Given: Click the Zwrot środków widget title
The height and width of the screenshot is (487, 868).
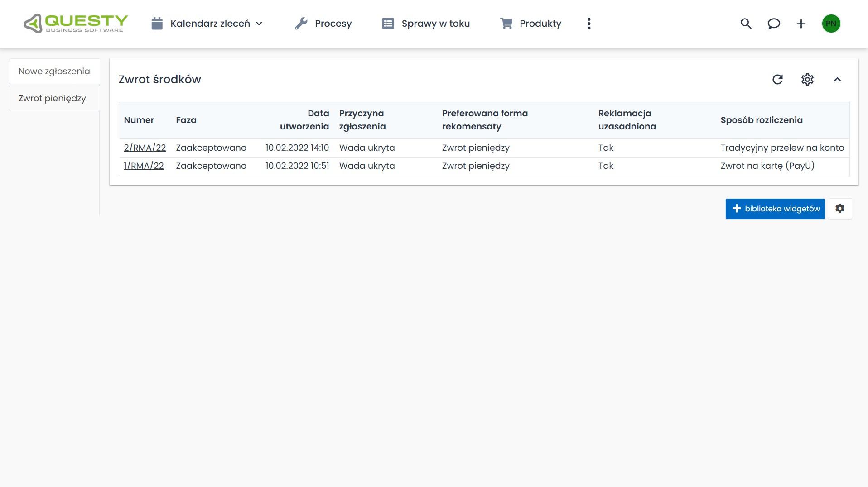Looking at the screenshot, I should pyautogui.click(x=160, y=79).
